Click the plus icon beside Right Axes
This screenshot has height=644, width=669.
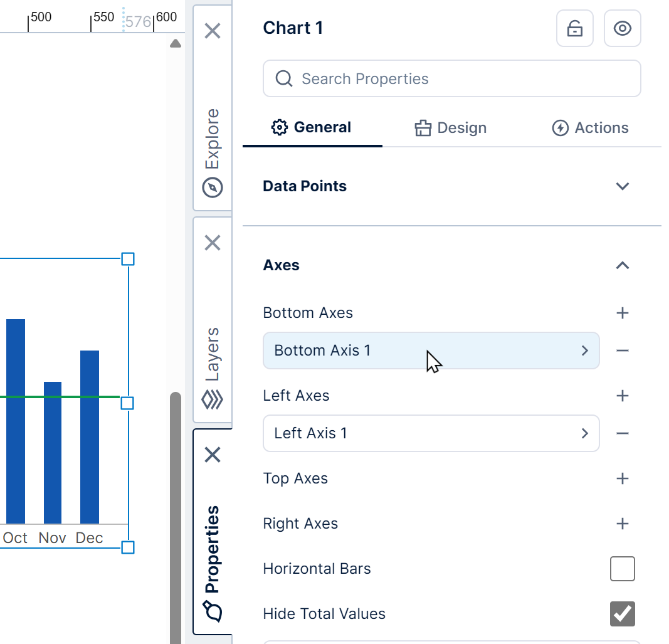(x=622, y=524)
